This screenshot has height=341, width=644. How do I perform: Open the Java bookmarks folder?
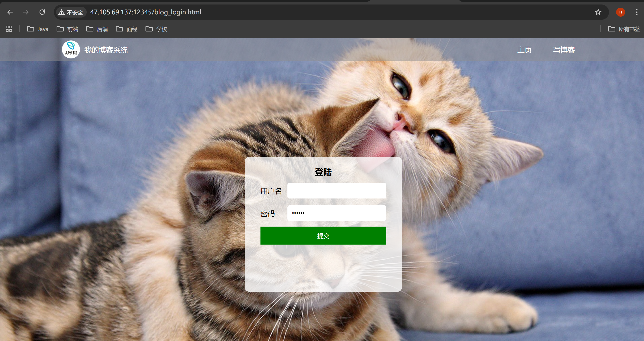coord(37,29)
